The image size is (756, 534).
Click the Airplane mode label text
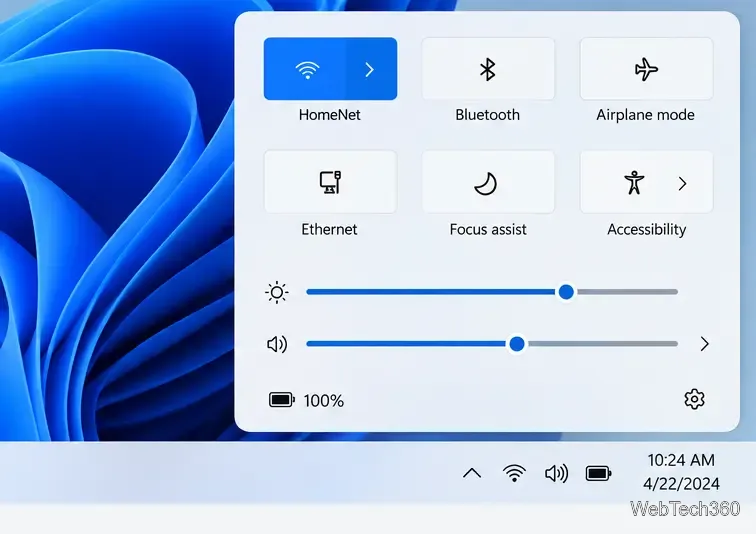pyautogui.click(x=646, y=115)
